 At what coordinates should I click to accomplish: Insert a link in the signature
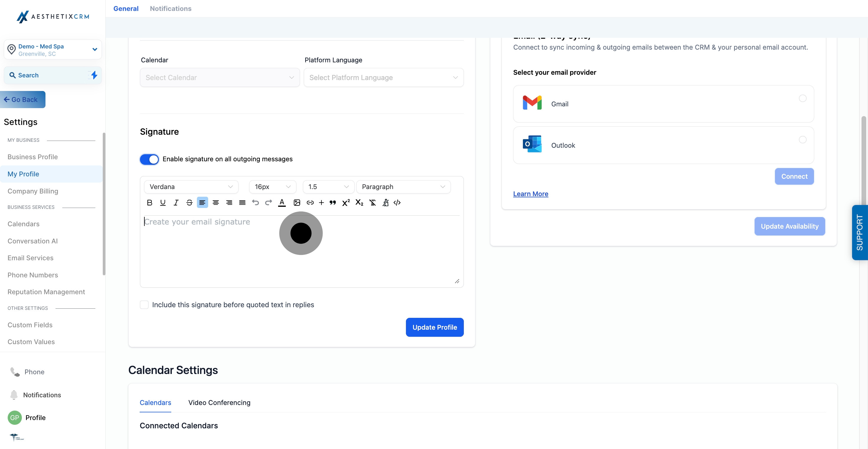click(310, 203)
